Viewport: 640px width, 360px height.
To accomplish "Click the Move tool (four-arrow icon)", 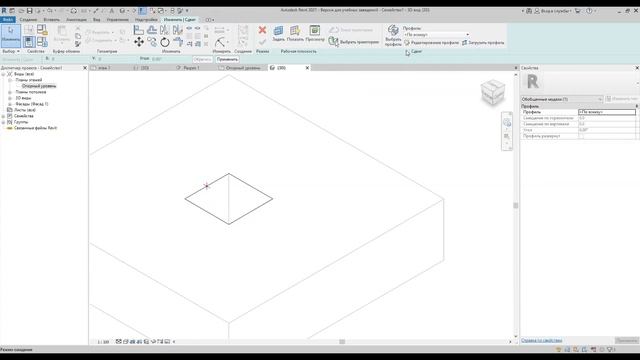I will pyautogui.click(x=139, y=42).
